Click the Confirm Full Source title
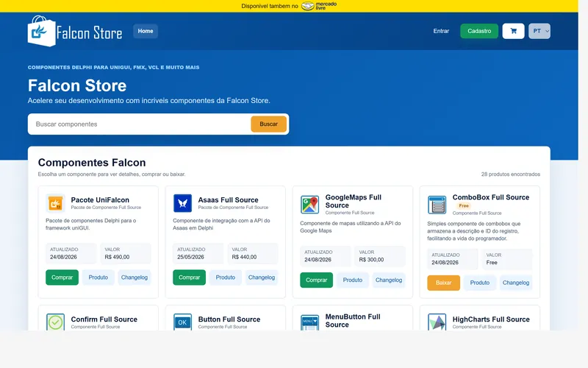Image resolution: width=588 pixels, height=368 pixels. (x=104, y=319)
